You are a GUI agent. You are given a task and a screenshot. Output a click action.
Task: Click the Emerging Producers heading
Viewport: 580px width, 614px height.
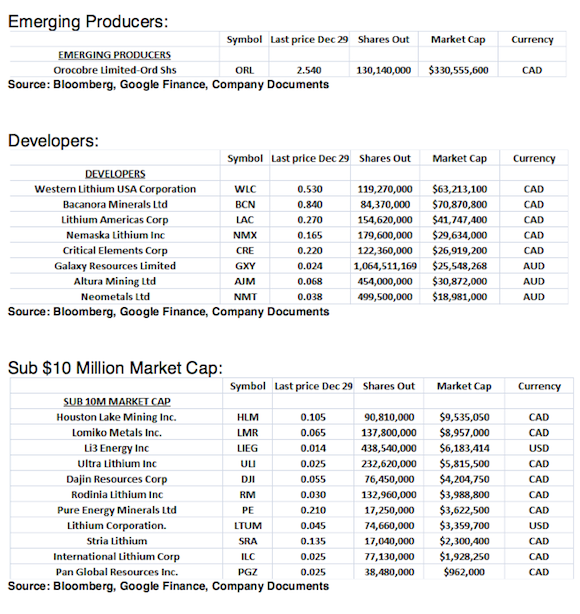pyautogui.click(x=88, y=22)
